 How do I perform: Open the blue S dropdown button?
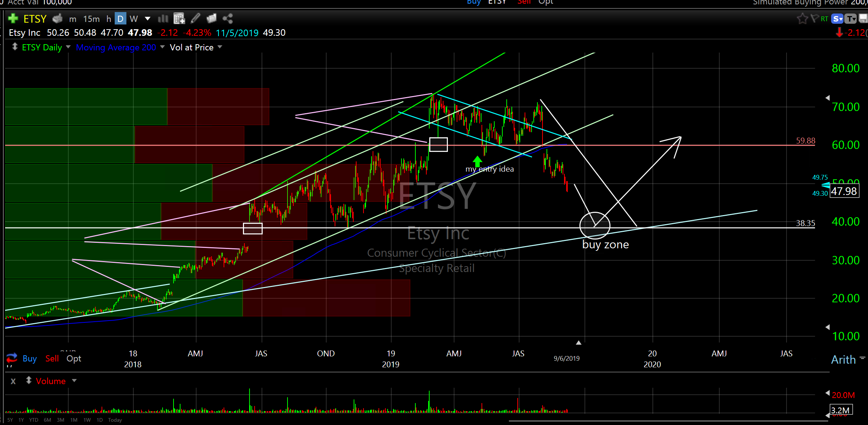click(837, 19)
